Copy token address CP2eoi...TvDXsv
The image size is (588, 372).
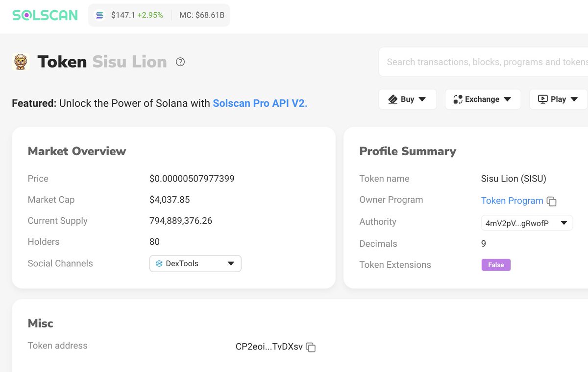[x=311, y=348]
